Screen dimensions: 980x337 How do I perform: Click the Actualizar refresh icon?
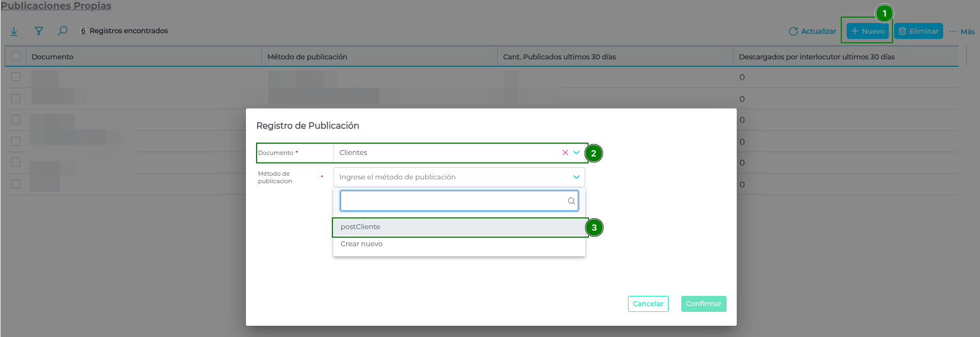pos(793,31)
